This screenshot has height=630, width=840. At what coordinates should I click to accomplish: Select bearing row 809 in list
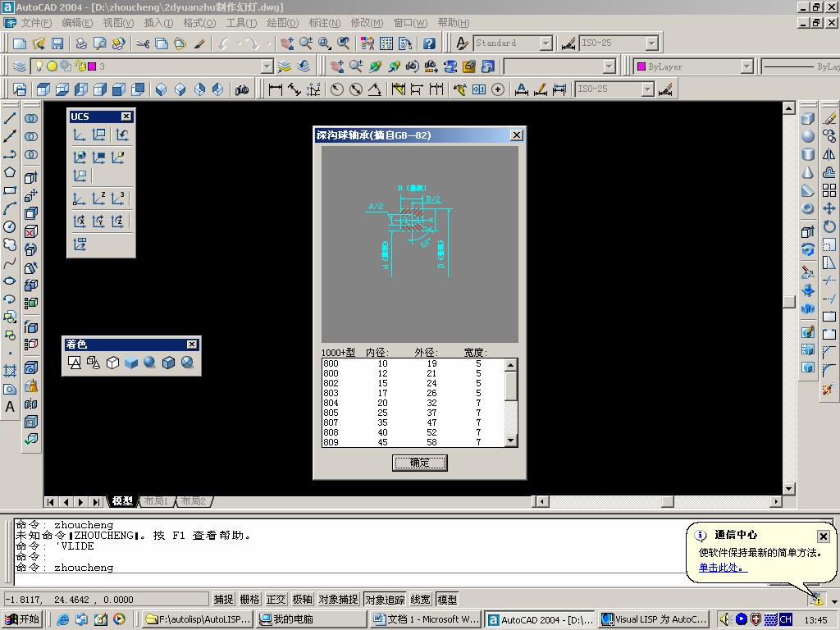tap(413, 442)
